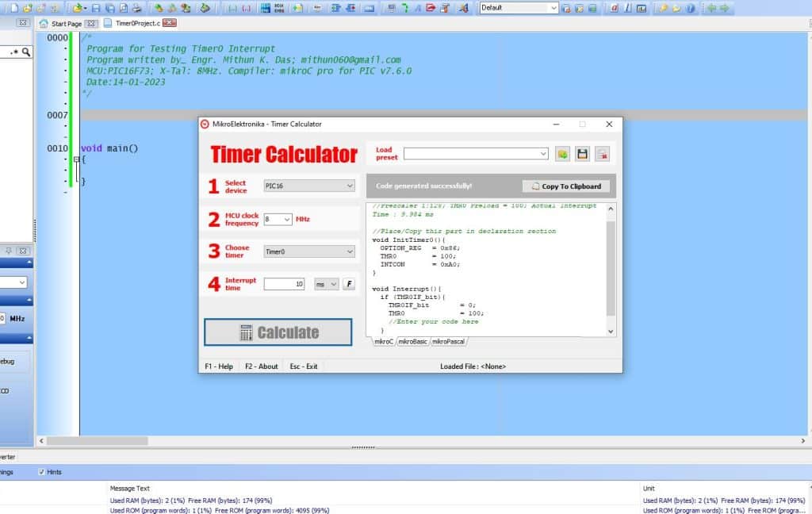The width and height of the screenshot is (812, 514).
Task: Collapse the first blue section header in the left panel
Action: 29,263
